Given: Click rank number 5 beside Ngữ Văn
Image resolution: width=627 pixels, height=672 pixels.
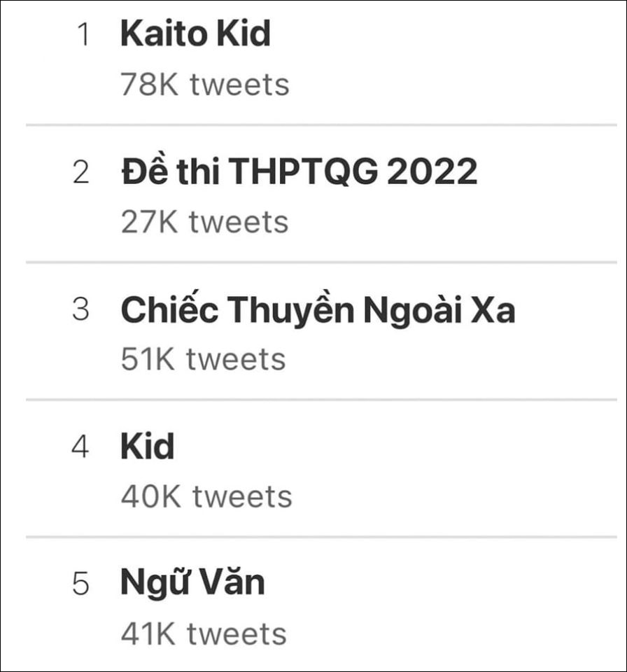Looking at the screenshot, I should click(x=81, y=584).
